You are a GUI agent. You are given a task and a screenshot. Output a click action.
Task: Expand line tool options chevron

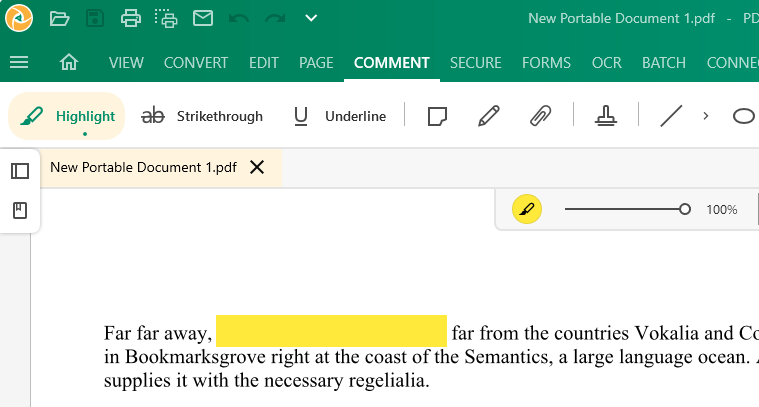coord(706,116)
